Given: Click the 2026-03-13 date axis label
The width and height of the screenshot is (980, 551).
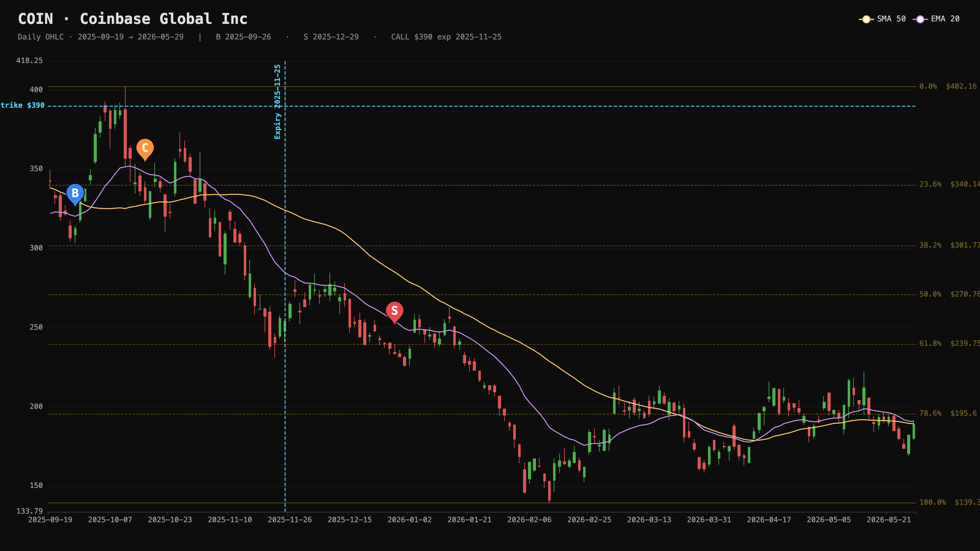Looking at the screenshot, I should pos(649,520).
